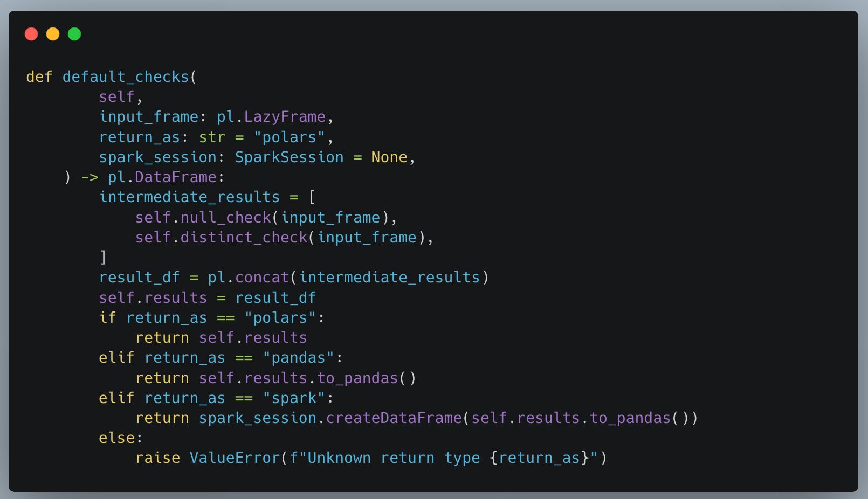868x499 pixels.
Task: Click the yellow minimize window button
Action: 53,34
